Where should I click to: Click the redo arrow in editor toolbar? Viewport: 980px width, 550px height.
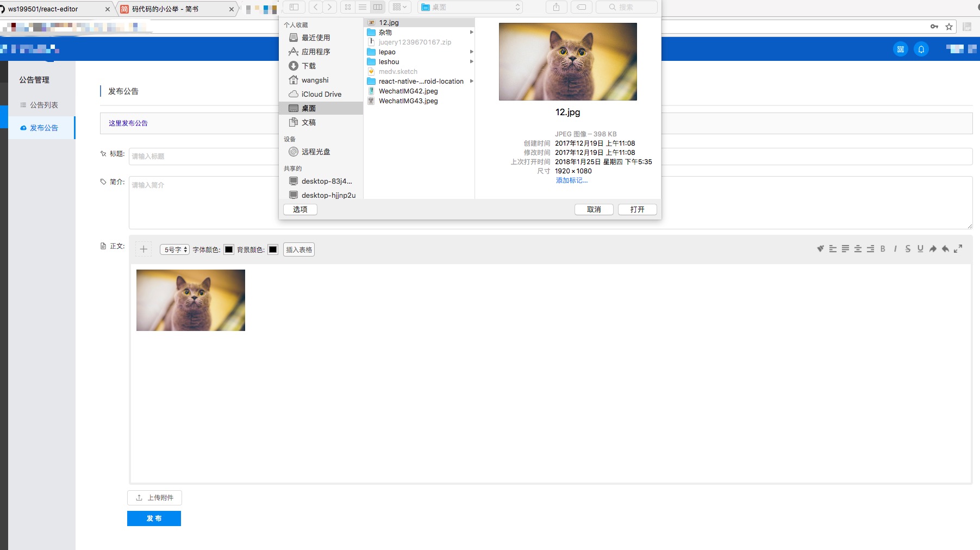click(933, 249)
